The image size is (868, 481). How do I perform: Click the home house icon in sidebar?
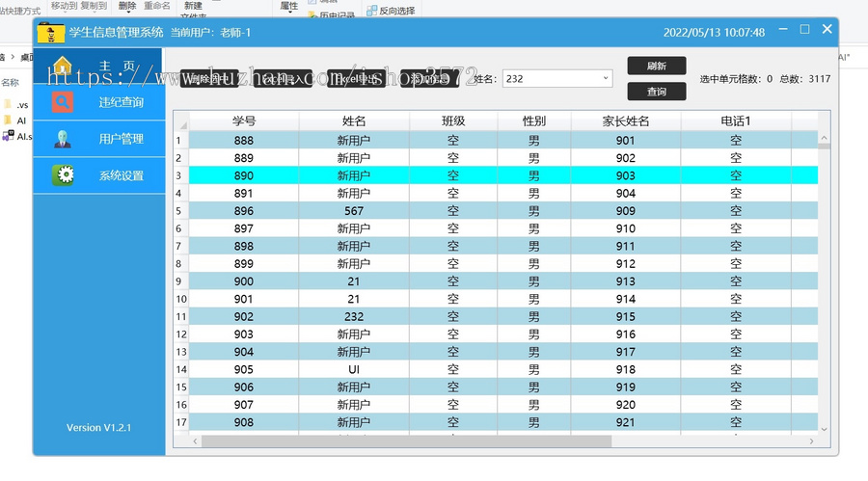(63, 66)
